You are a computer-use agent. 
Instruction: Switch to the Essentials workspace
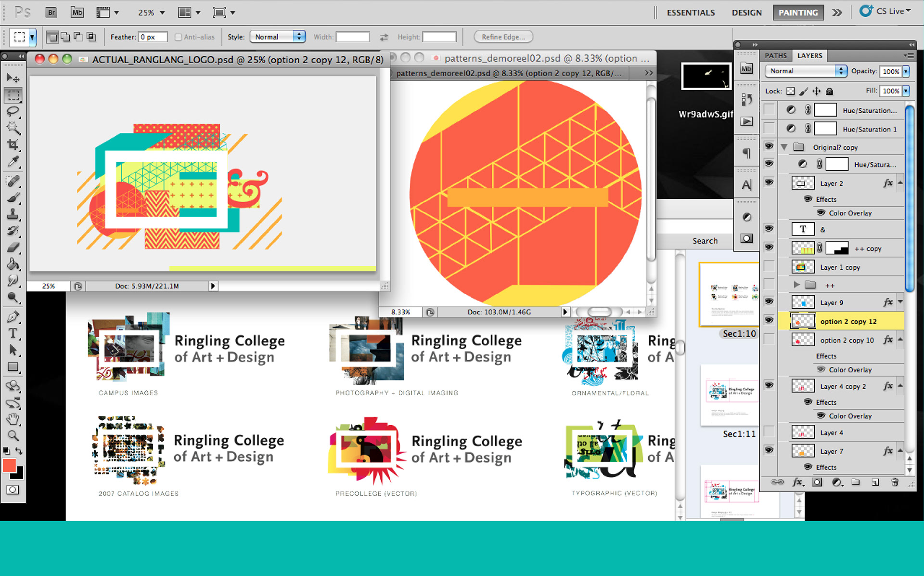point(691,13)
